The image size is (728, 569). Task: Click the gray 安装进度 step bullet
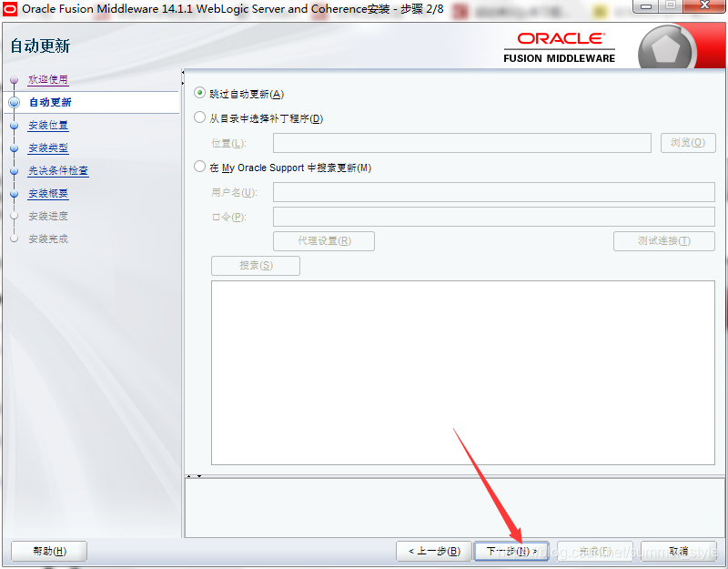[x=14, y=216]
